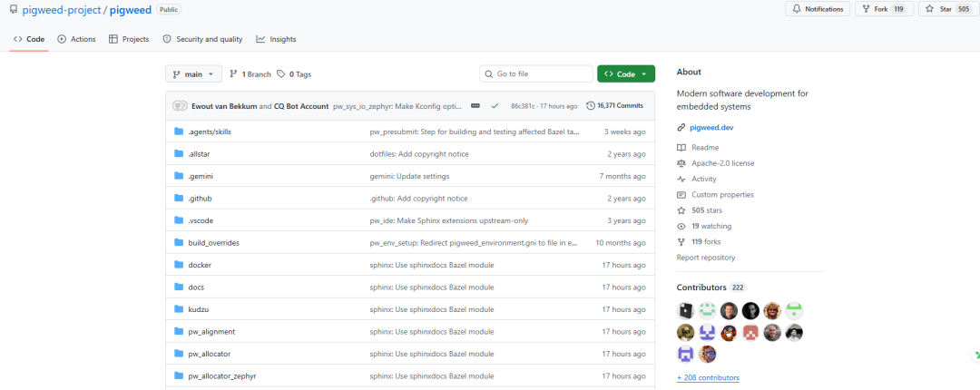Open the kudzu folder
Image resolution: width=980 pixels, height=390 pixels.
[x=198, y=309]
